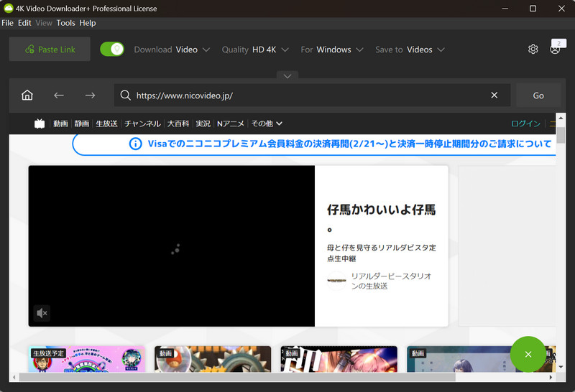This screenshot has height=392, width=575.
Task: Maximize the 4K Video Downloader window
Action: tap(533, 8)
